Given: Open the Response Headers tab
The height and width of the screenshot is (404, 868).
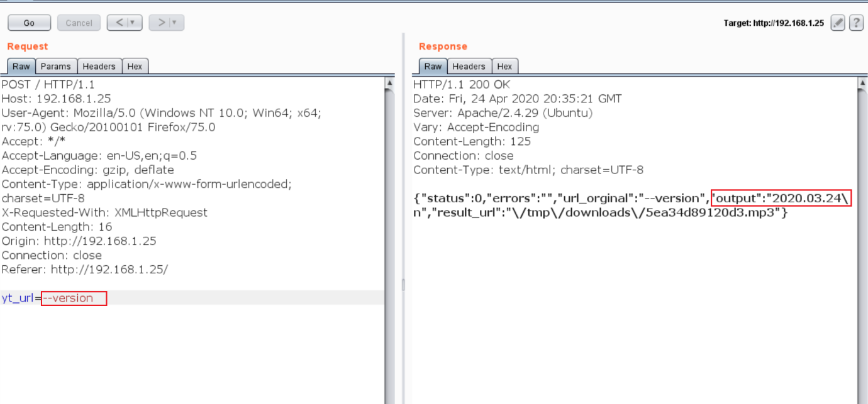Looking at the screenshot, I should tap(469, 66).
